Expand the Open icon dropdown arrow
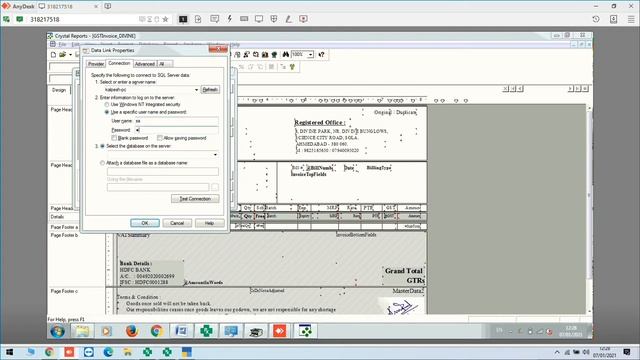Screen dimensions: 640x360 [70, 54]
